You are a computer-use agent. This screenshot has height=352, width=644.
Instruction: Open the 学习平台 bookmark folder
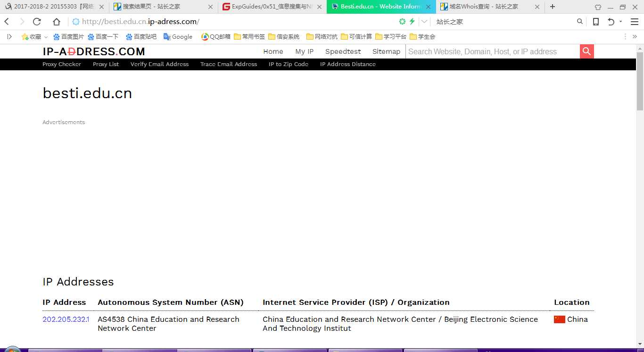point(391,37)
